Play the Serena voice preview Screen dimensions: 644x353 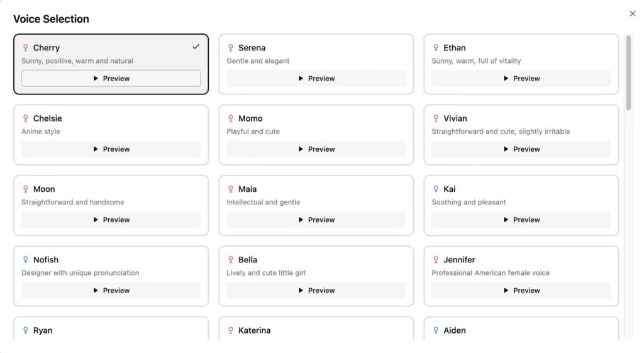(316, 79)
